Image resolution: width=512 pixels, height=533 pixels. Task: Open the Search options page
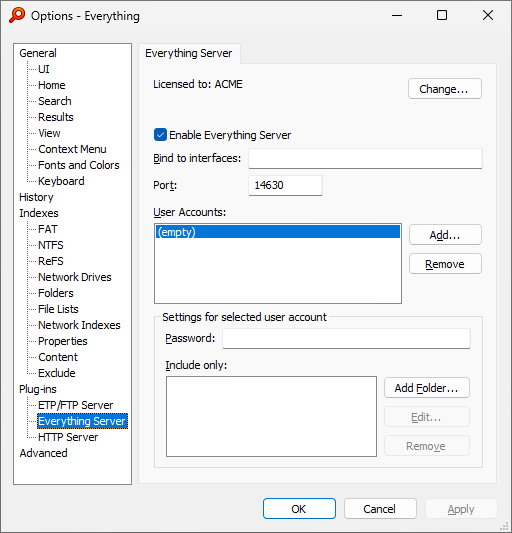pos(55,101)
